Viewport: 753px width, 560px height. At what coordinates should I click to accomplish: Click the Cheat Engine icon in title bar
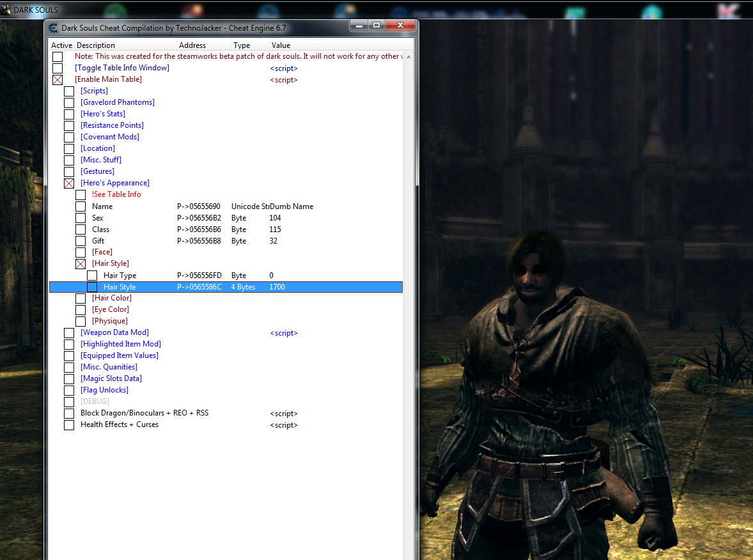(54, 27)
